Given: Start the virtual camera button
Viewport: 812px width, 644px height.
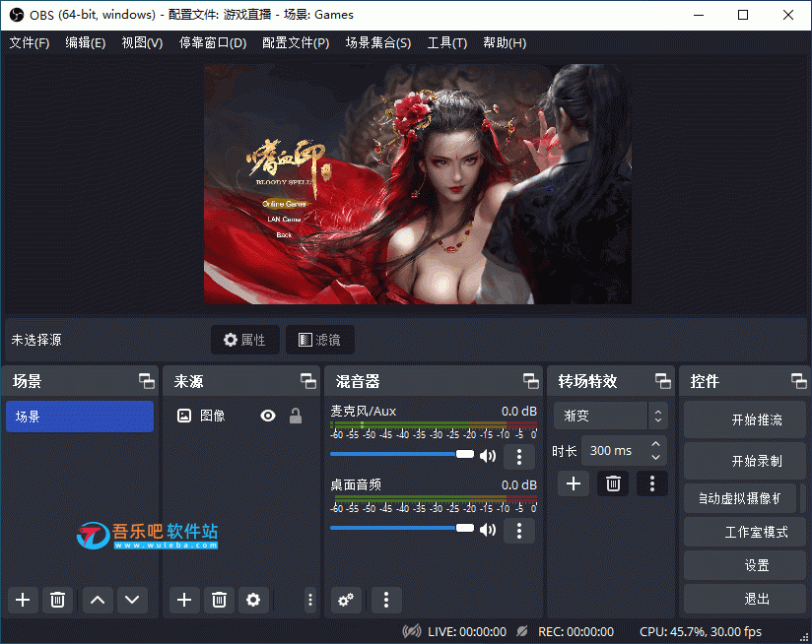Looking at the screenshot, I should (x=739, y=498).
